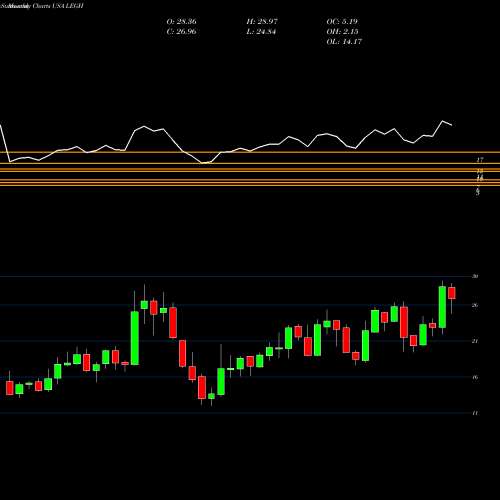Click the 11 price axis label
Screen dimensions: 500x500
[475, 413]
